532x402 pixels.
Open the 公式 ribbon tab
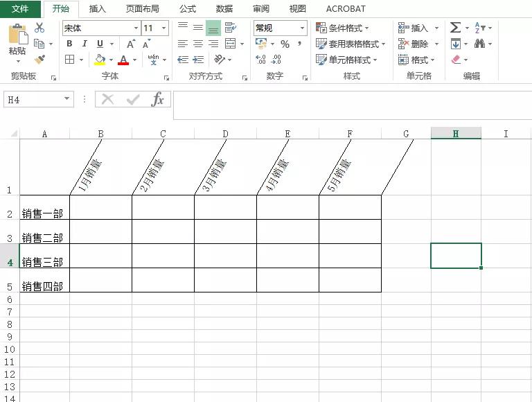pos(187,9)
